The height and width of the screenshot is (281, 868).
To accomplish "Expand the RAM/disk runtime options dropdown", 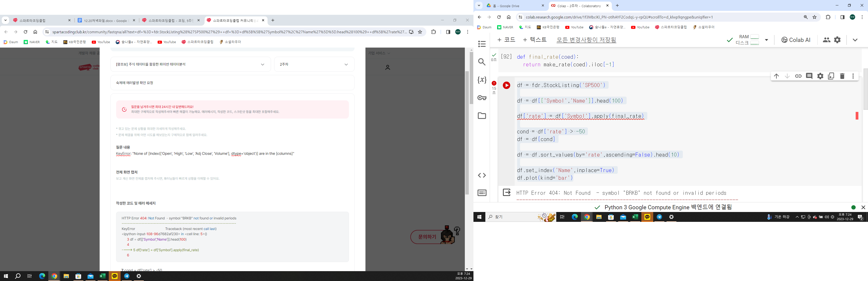I will click(x=767, y=40).
